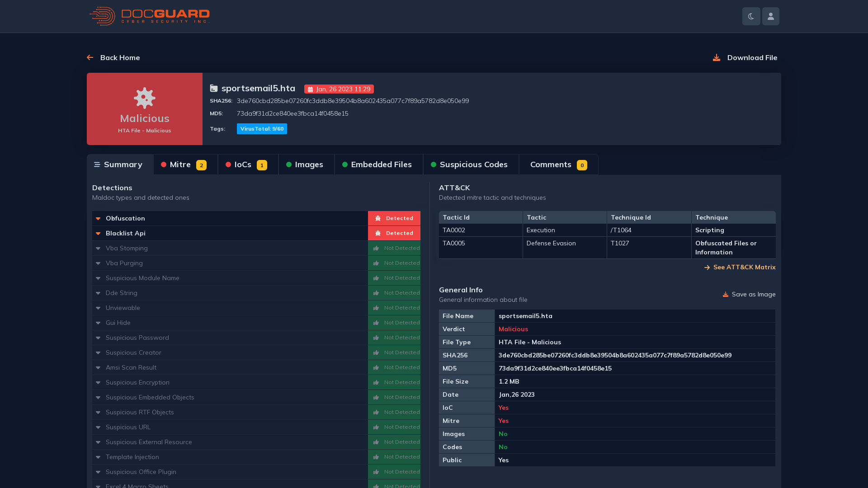Click Not Detected thumbs-up for Suspicious Embedded Objects

coord(376,397)
